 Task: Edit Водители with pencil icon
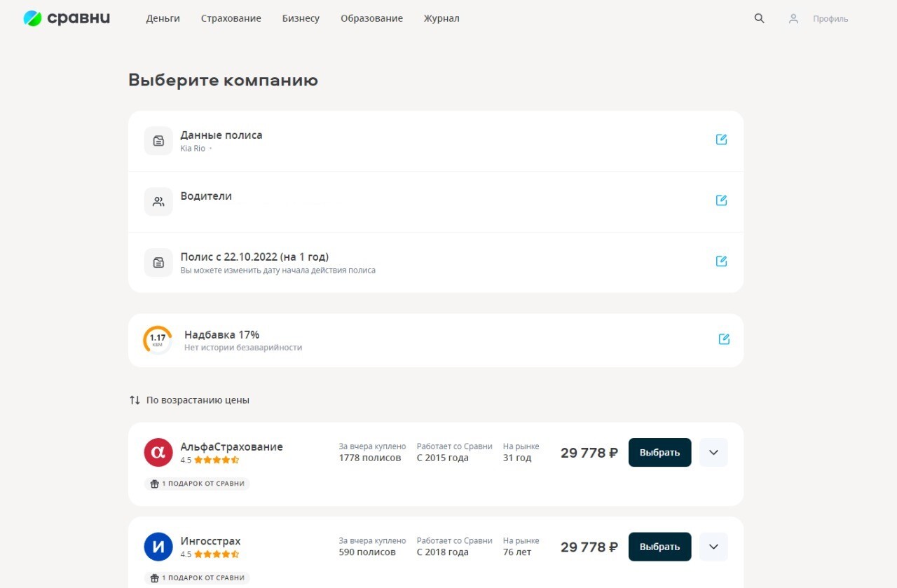[721, 200]
